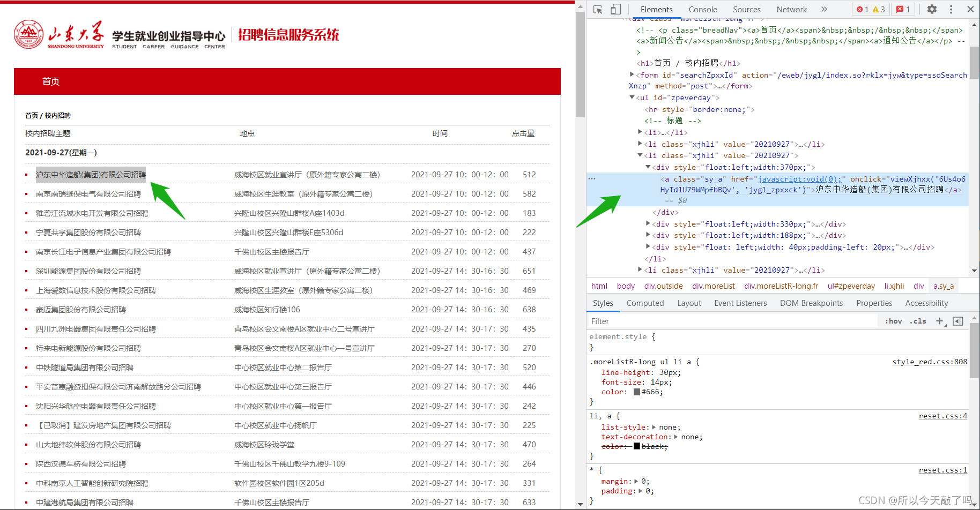Screen dimensions: 980x510
Task: Open the Event Listeners tab
Action: tap(740, 303)
